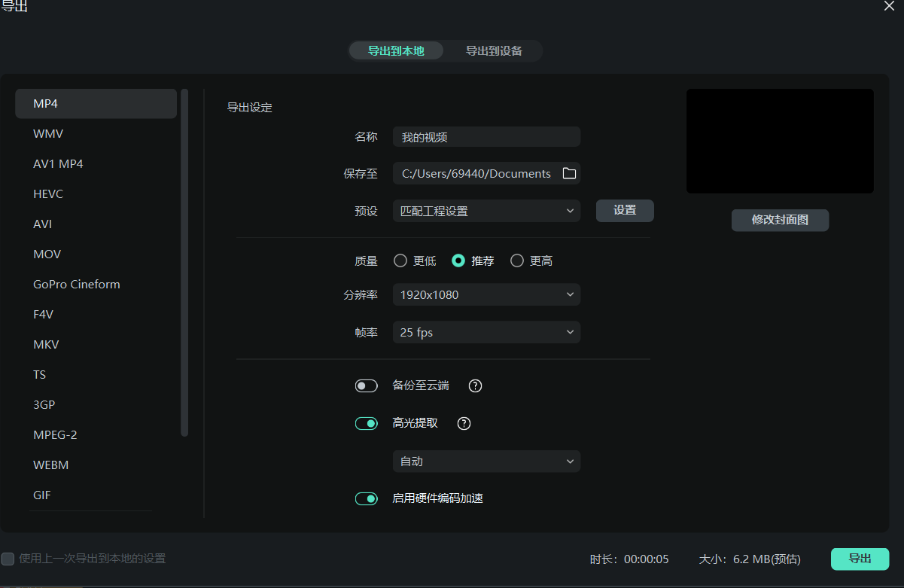This screenshot has height=588, width=904.
Task: Click the 修改封面图 button
Action: 780,220
